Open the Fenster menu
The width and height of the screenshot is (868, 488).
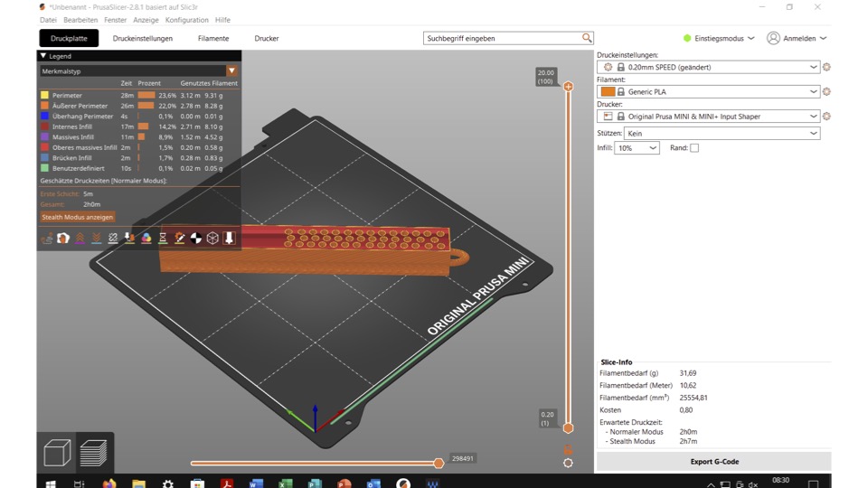pyautogui.click(x=115, y=20)
